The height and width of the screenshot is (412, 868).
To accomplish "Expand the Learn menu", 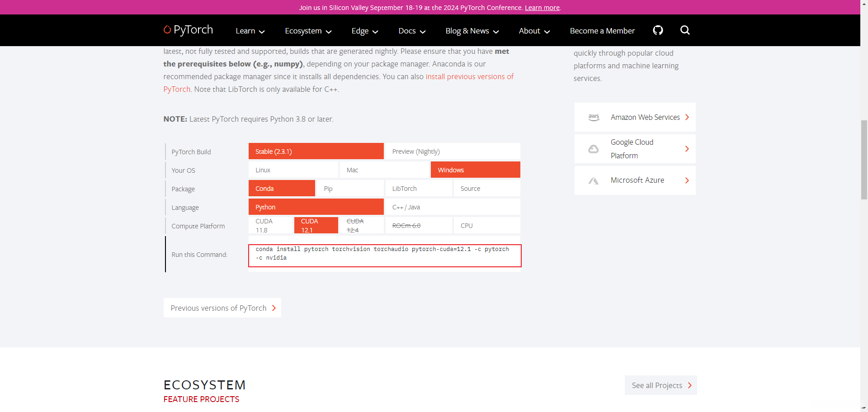I will click(250, 31).
